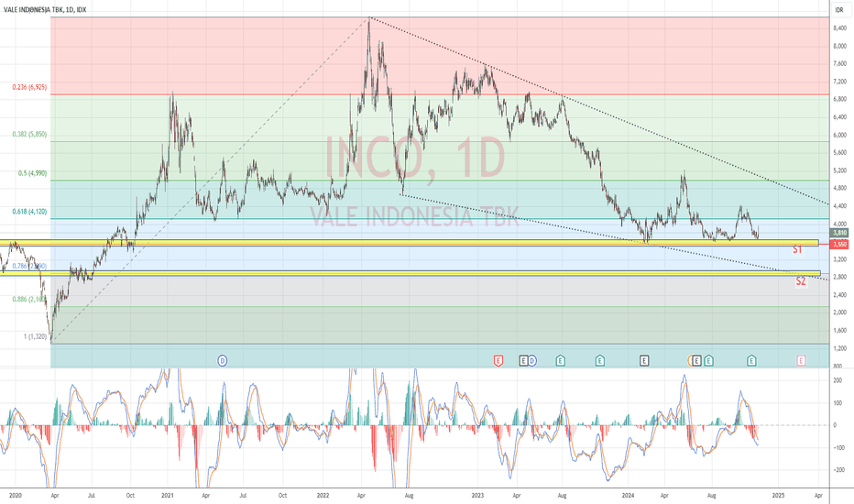Click the pink upcoming earnings E marker
Screen dimensions: 854x504
coord(801,360)
